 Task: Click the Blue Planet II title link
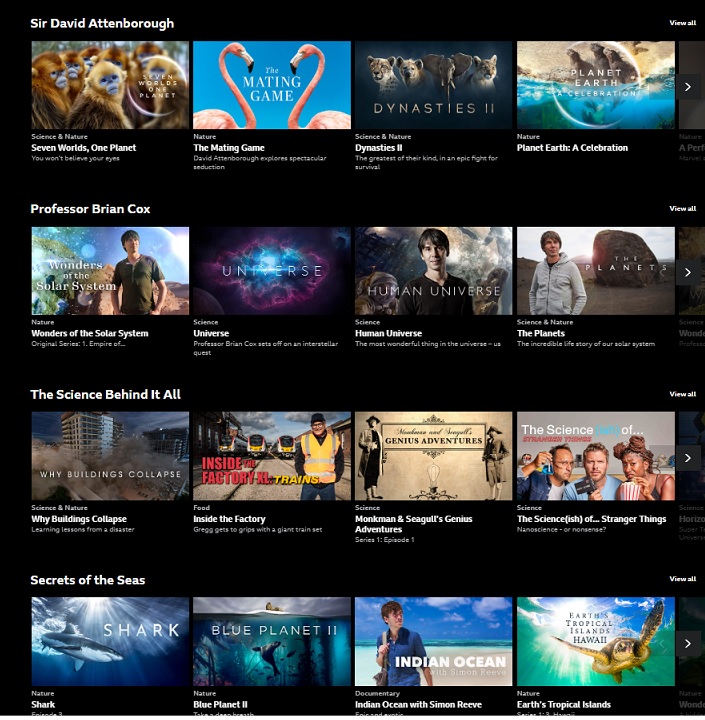pyautogui.click(x=220, y=704)
